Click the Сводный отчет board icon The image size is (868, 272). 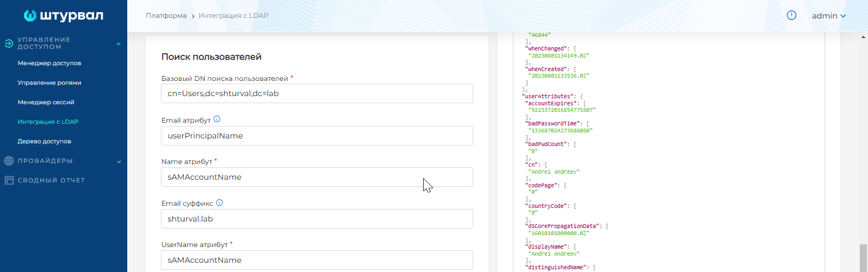click(9, 180)
